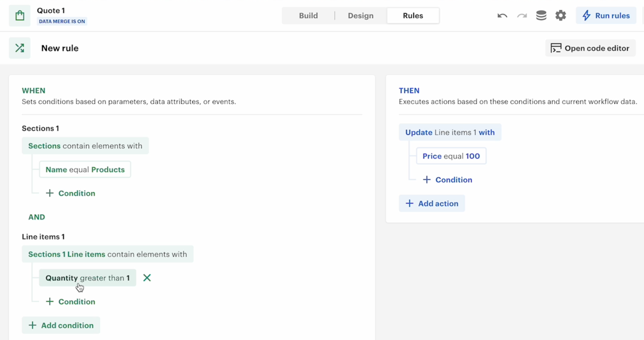The image size is (644, 340).
Task: Click the Run rules button
Action: click(606, 15)
